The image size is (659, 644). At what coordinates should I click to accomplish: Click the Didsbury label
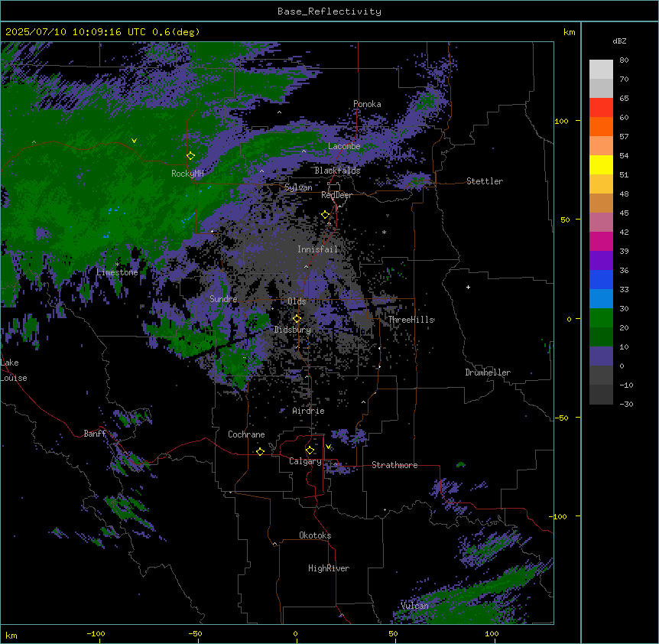pos(293,330)
